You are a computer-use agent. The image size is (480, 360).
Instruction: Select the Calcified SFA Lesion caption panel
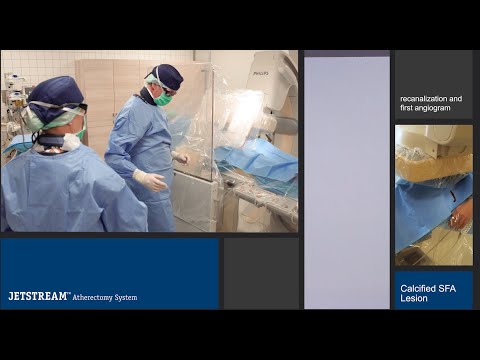click(434, 290)
